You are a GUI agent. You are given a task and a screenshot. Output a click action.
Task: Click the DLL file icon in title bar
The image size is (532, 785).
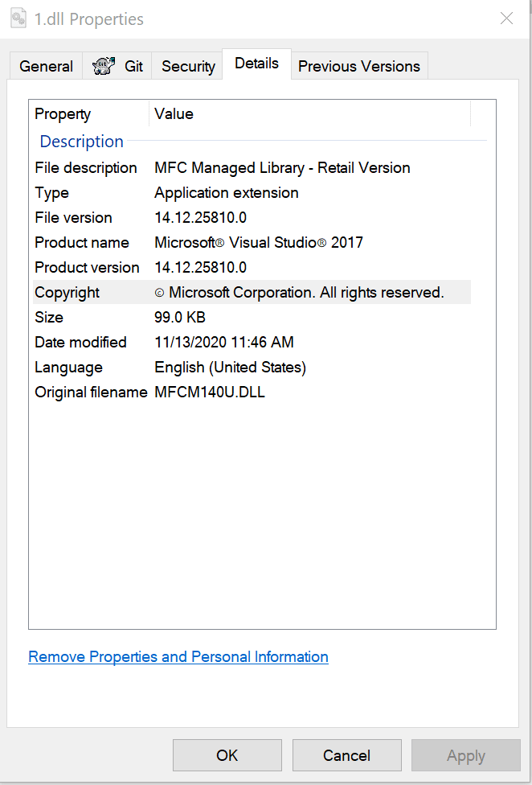[18, 18]
